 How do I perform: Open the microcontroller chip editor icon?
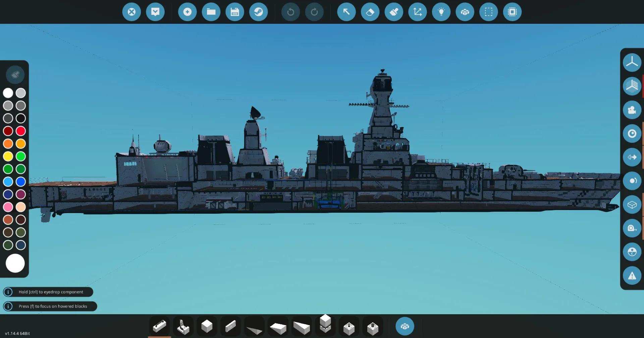pos(512,12)
